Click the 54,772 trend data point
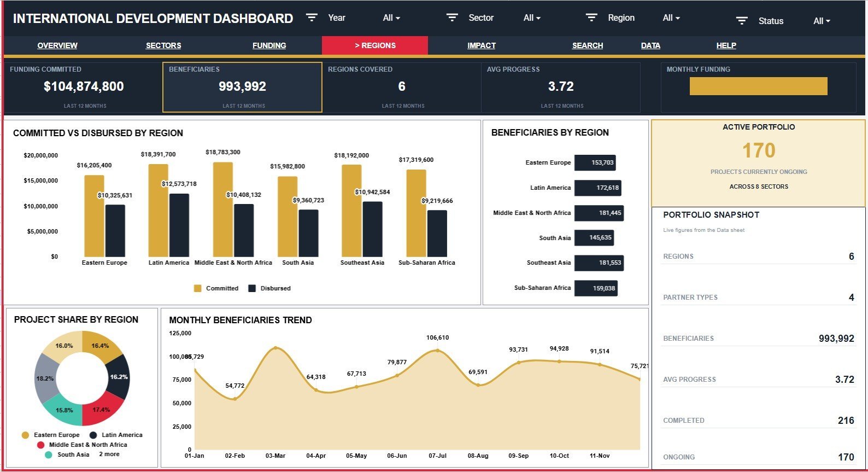868x472 pixels. click(235, 399)
